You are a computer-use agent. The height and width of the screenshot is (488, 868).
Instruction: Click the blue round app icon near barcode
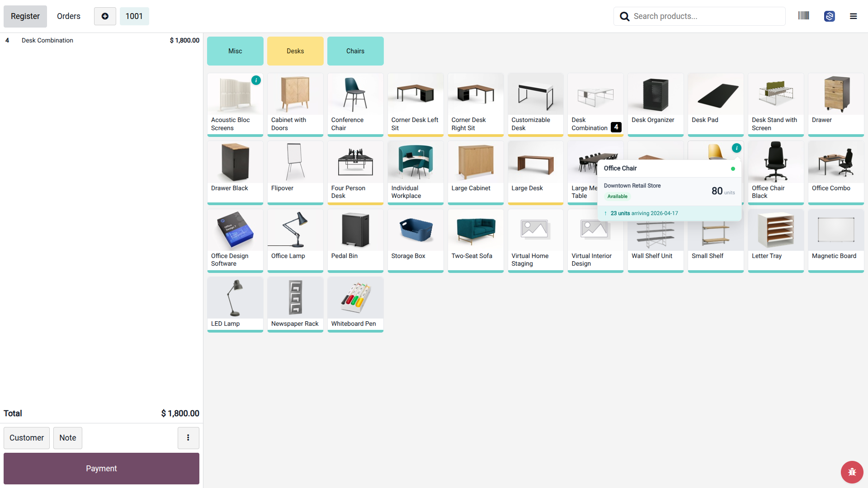click(829, 16)
